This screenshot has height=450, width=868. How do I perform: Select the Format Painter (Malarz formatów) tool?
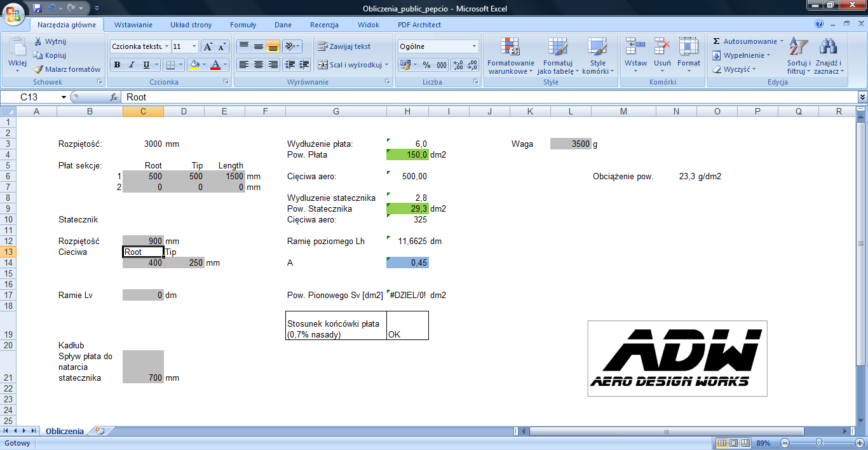(67, 69)
